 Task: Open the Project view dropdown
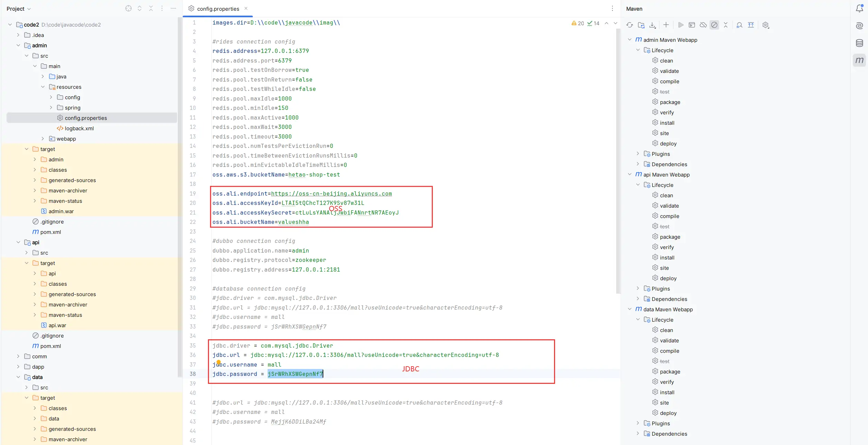pos(19,9)
